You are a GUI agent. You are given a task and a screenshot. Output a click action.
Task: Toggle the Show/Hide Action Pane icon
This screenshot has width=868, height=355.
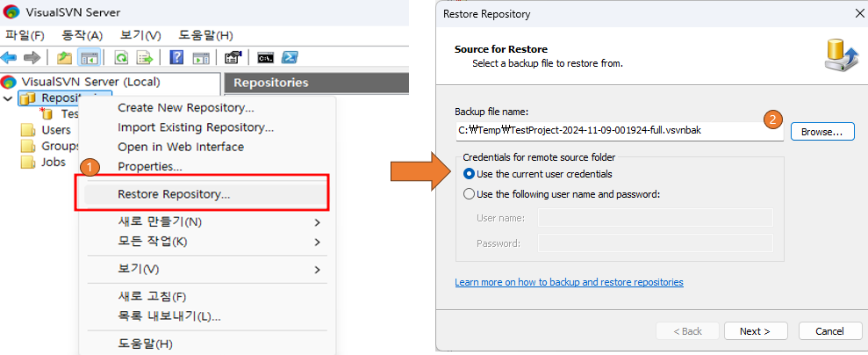(x=200, y=57)
